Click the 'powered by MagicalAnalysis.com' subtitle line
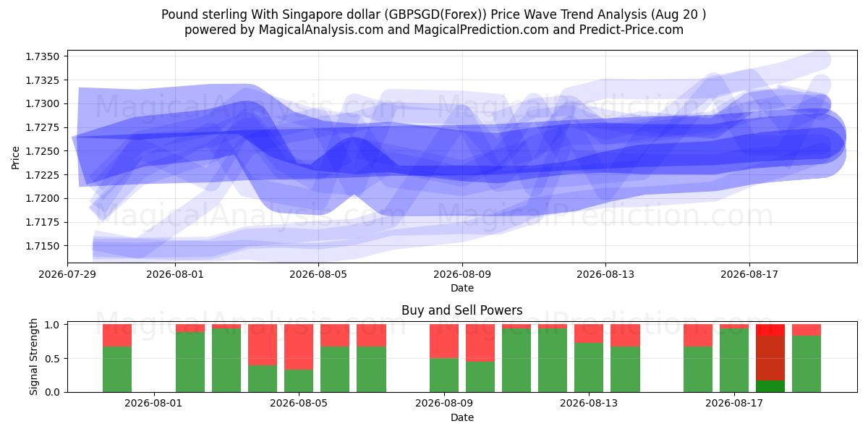868x434 pixels. click(x=433, y=30)
